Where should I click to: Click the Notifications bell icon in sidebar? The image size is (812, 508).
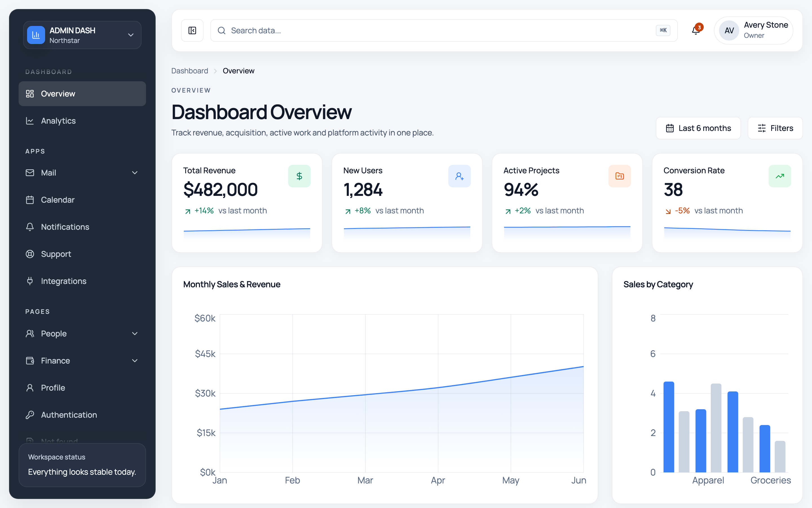coord(30,227)
